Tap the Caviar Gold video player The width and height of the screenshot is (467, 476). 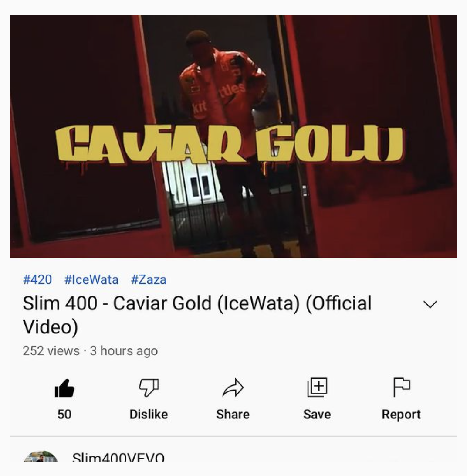(x=233, y=136)
